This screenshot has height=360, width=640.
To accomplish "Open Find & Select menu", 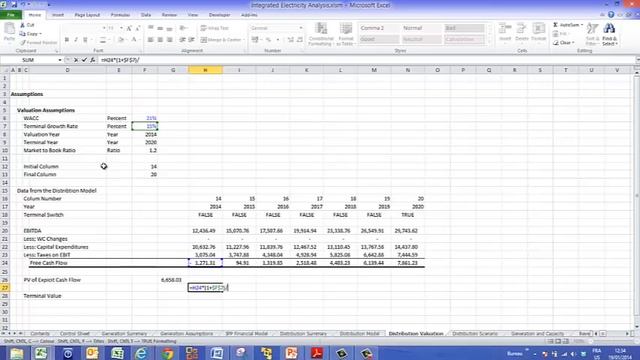I will click(x=609, y=34).
